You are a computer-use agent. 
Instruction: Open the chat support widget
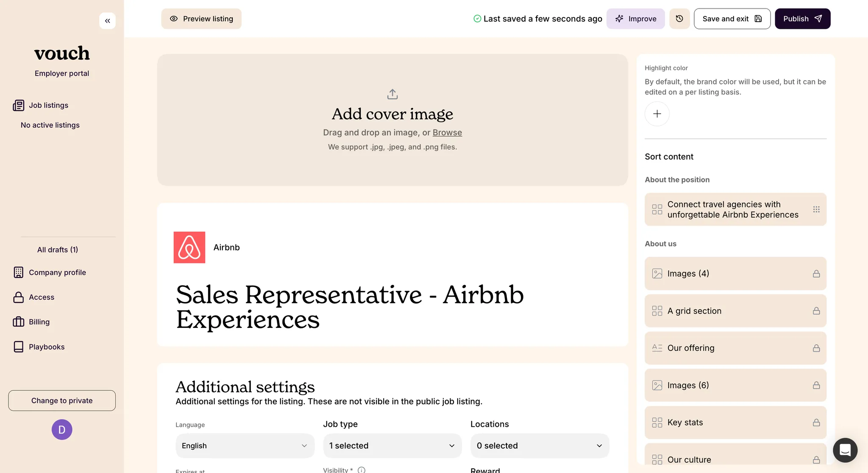tap(845, 450)
